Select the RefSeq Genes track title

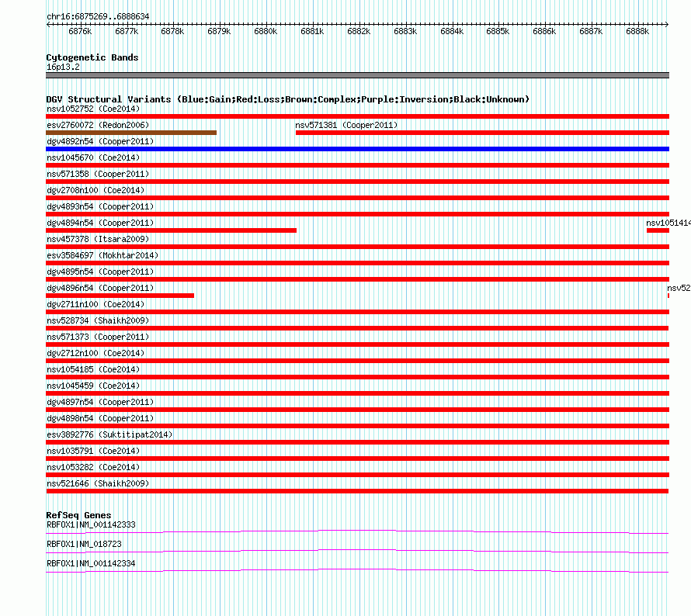click(x=78, y=515)
